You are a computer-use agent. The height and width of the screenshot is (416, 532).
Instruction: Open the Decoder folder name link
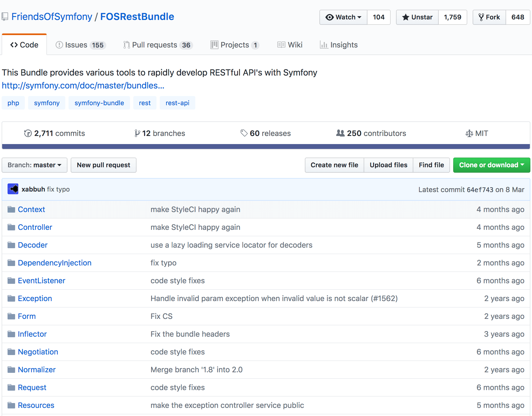[x=33, y=245]
